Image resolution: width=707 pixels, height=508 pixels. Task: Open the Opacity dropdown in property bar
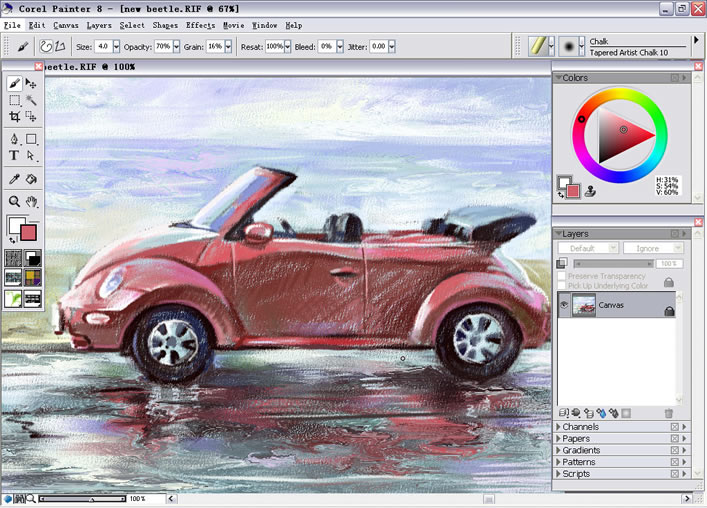click(x=176, y=46)
